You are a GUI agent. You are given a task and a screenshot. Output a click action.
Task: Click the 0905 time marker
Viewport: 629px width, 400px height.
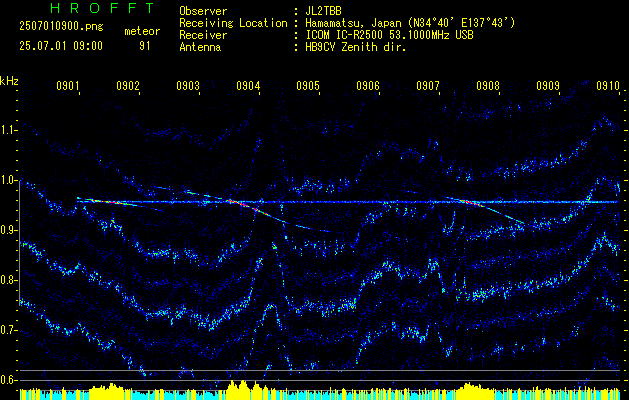coord(308,85)
